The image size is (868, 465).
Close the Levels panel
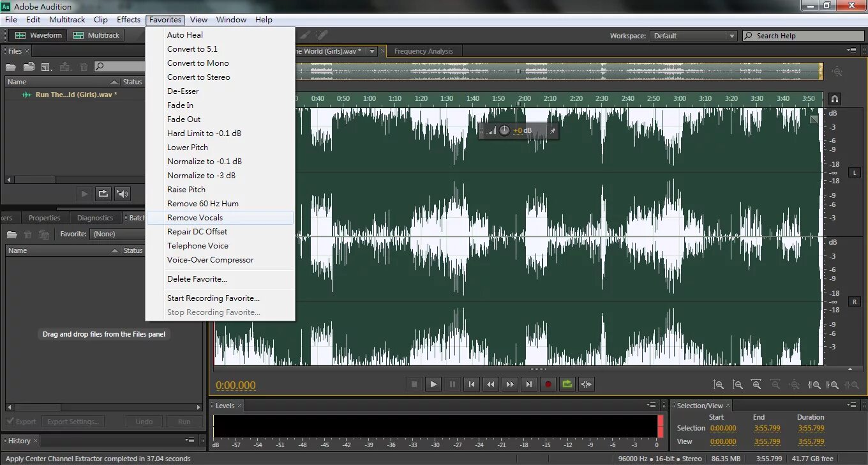point(240,406)
